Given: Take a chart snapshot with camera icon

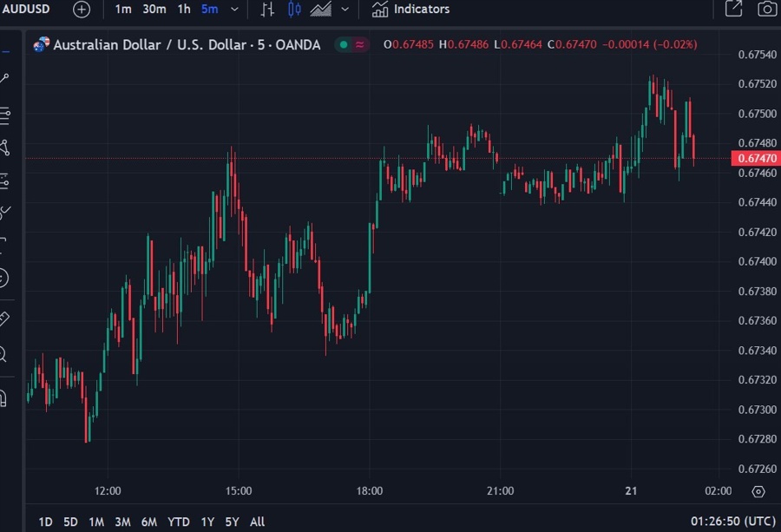Looking at the screenshot, I should [x=767, y=9].
